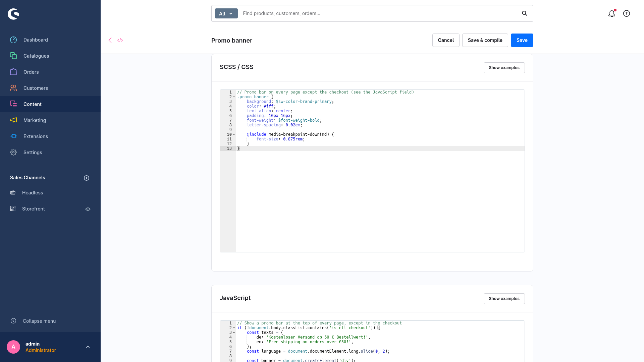Fold JavaScript line 3 texts block
This screenshot has height=362, width=644.
pos(234,333)
